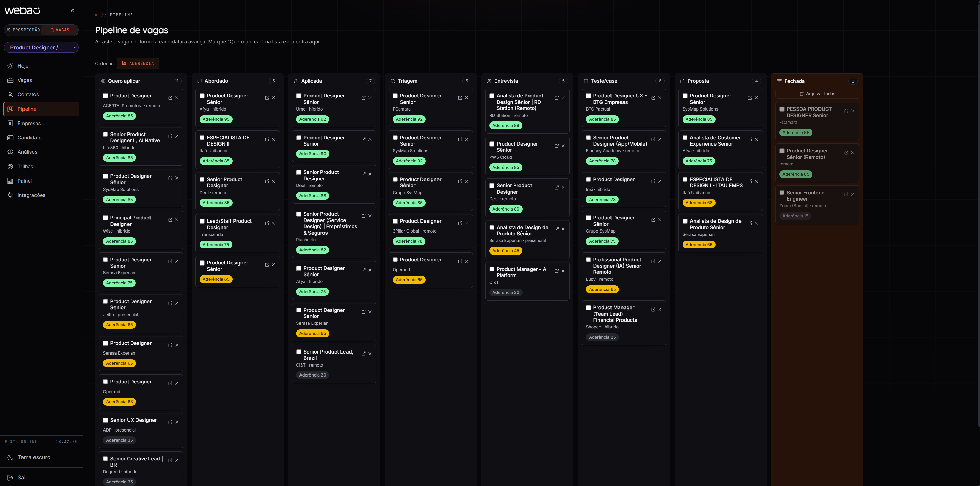This screenshot has width=980, height=486.
Task: Remove the Wise Principal Product Designer card
Action: pyautogui.click(x=177, y=220)
